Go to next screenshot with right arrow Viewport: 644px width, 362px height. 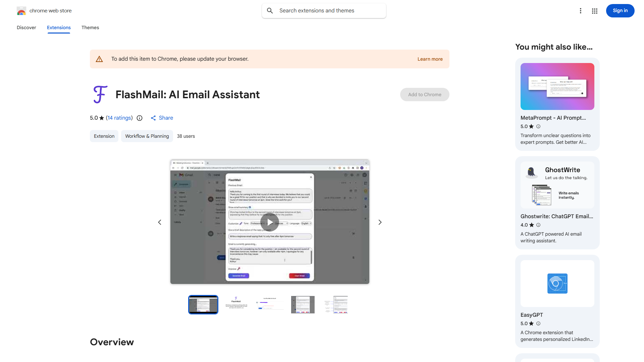(x=380, y=222)
